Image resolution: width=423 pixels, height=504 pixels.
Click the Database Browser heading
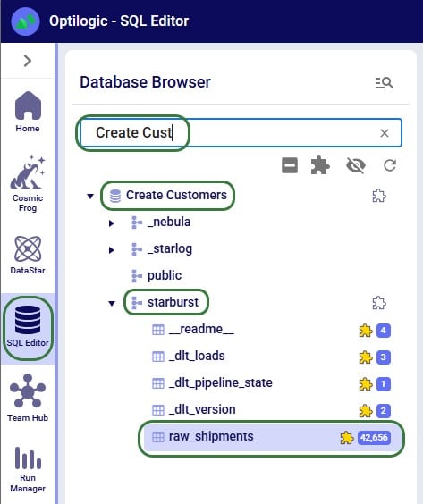coord(145,82)
